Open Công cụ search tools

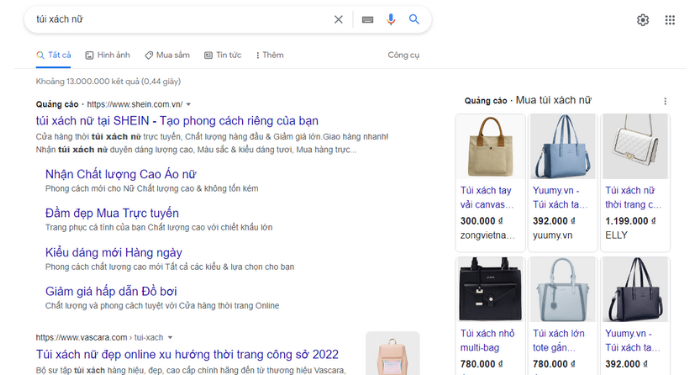(x=404, y=55)
